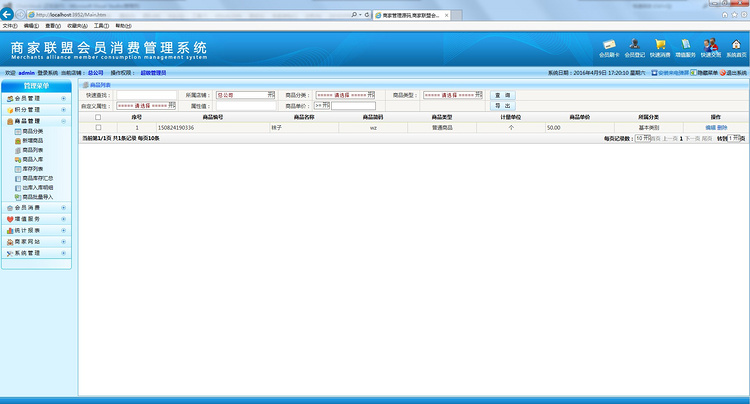
Task: Open the 每页记录数 page size dropdown
Action: [x=642, y=138]
